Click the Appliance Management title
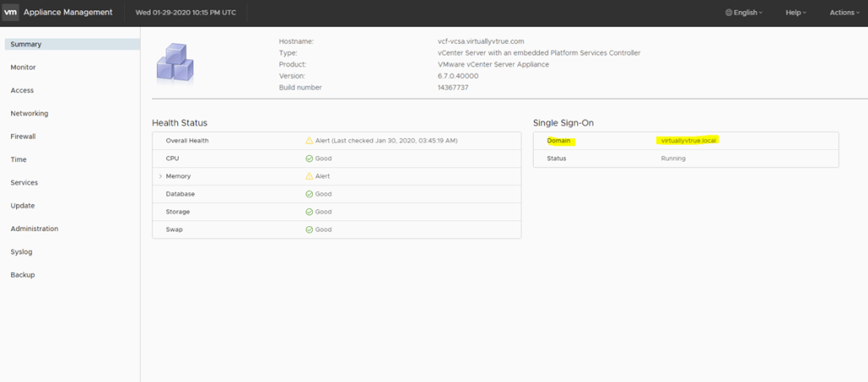 click(x=68, y=13)
